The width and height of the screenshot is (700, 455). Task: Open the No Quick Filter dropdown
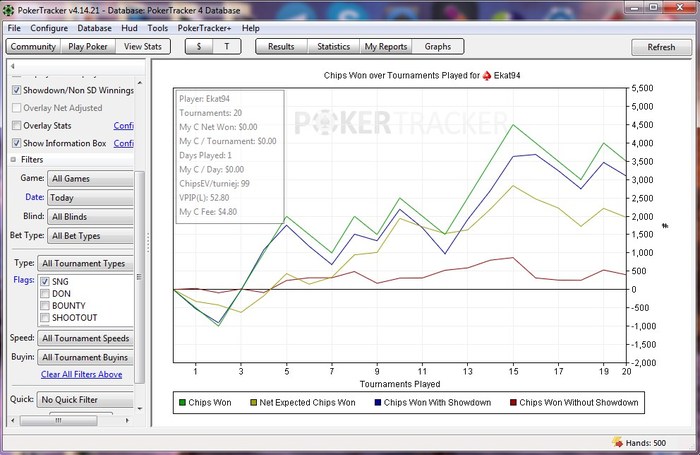(85, 400)
